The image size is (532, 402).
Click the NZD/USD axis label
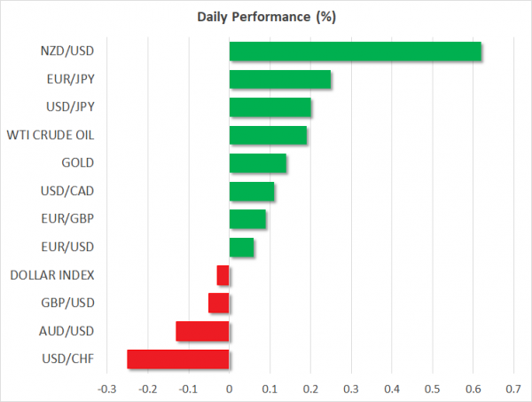(68, 51)
